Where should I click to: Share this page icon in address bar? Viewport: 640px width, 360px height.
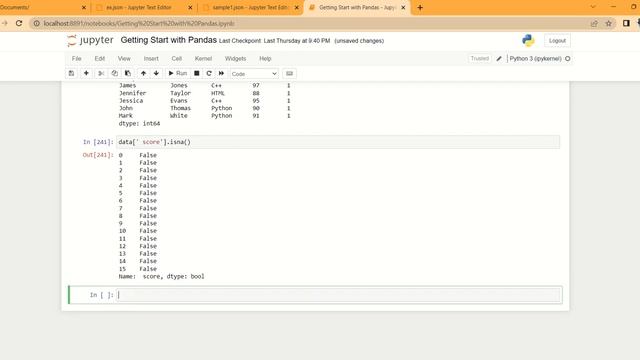tap(594, 23)
